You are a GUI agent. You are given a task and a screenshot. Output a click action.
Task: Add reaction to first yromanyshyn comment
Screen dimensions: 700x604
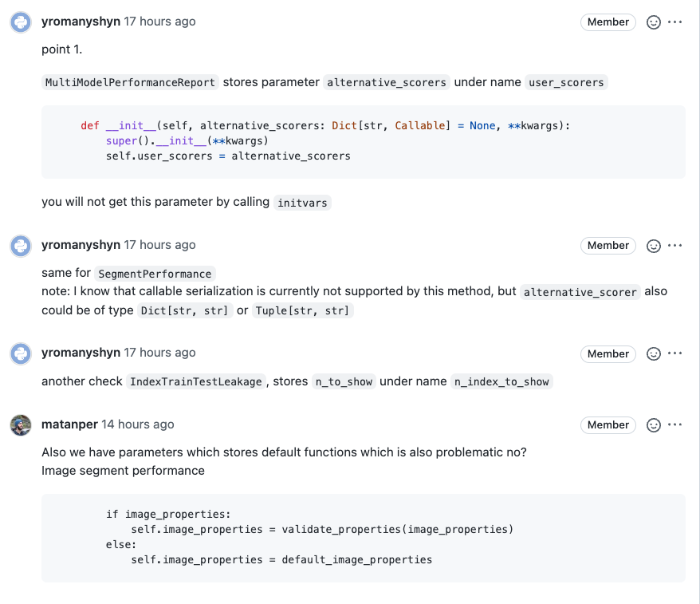654,22
